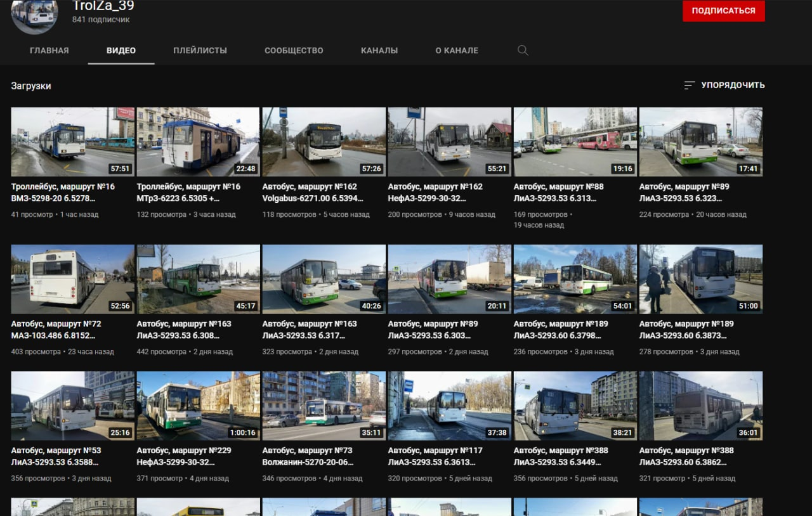Click the Загрузки section heading
The width and height of the screenshot is (812, 516).
point(31,86)
